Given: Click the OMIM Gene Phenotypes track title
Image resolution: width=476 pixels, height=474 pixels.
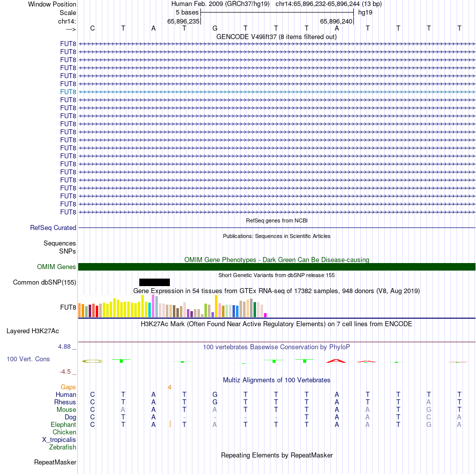Looking at the screenshot, I should click(277, 260).
